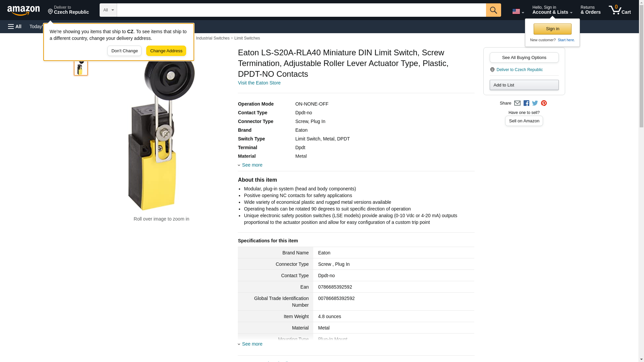This screenshot has height=362, width=644.
Task: Open the language flag selector
Action: coord(518,11)
